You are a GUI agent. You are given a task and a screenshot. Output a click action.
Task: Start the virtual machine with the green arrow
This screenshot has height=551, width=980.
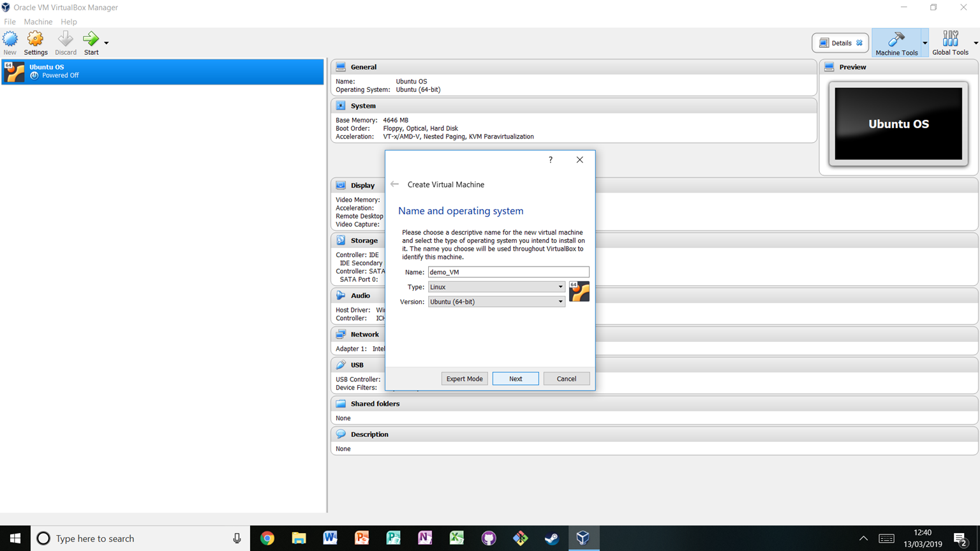pyautogui.click(x=91, y=38)
